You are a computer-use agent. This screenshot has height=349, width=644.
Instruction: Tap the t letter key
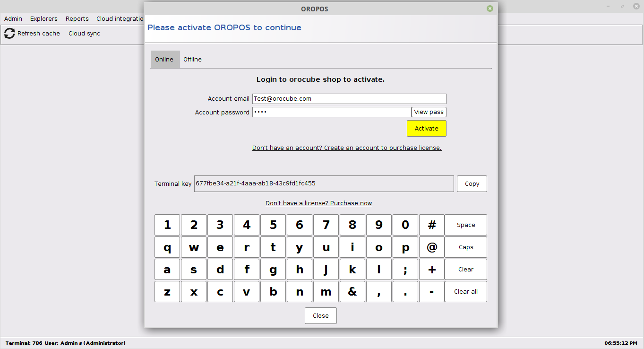point(273,247)
